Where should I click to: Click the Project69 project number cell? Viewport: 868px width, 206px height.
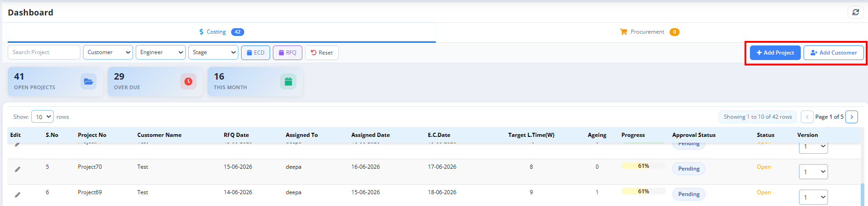(x=90, y=192)
